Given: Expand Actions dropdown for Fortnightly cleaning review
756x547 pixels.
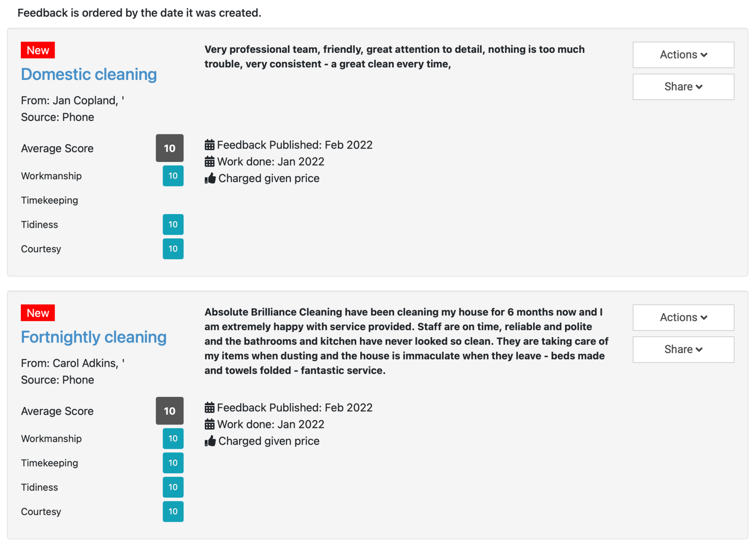Looking at the screenshot, I should point(683,317).
